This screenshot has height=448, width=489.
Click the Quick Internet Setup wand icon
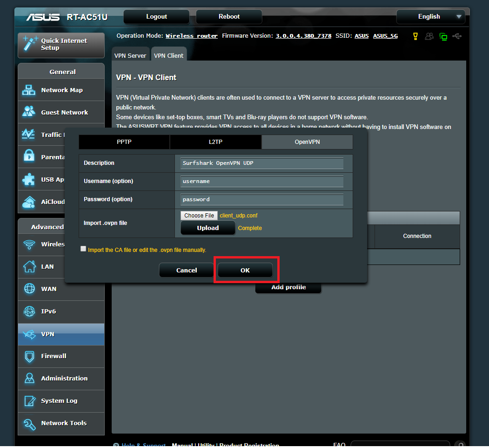(30, 44)
